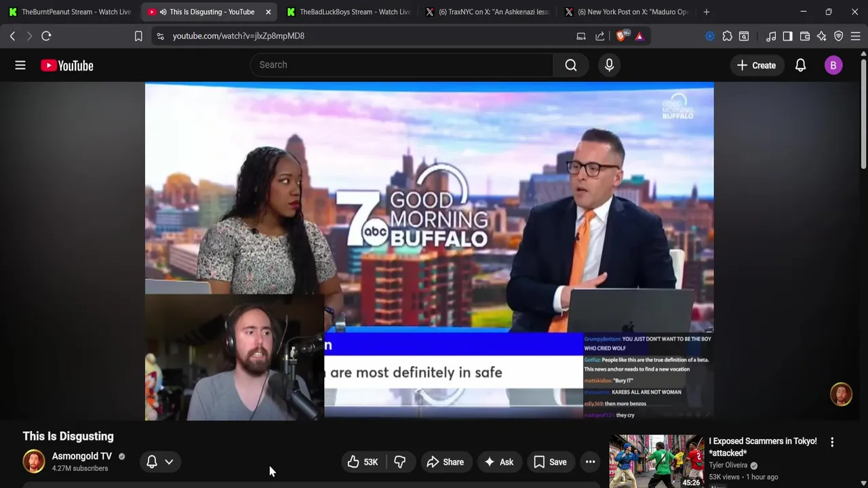Install or cast page icon in address bar
The width and height of the screenshot is (868, 488).
(581, 36)
